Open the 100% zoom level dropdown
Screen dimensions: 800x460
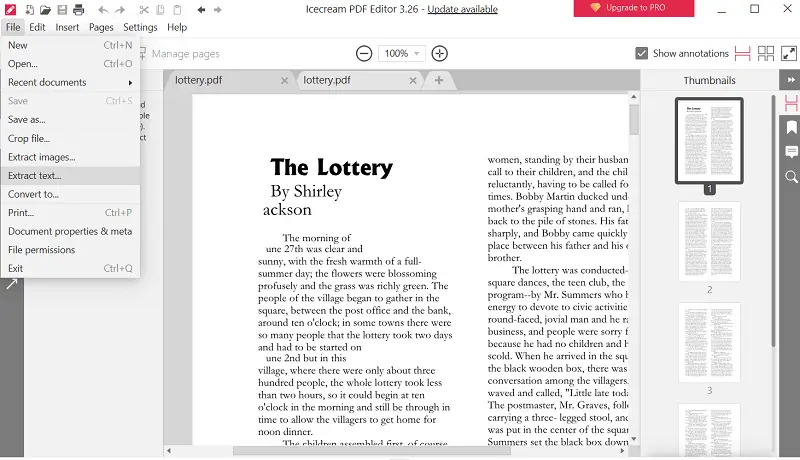402,54
